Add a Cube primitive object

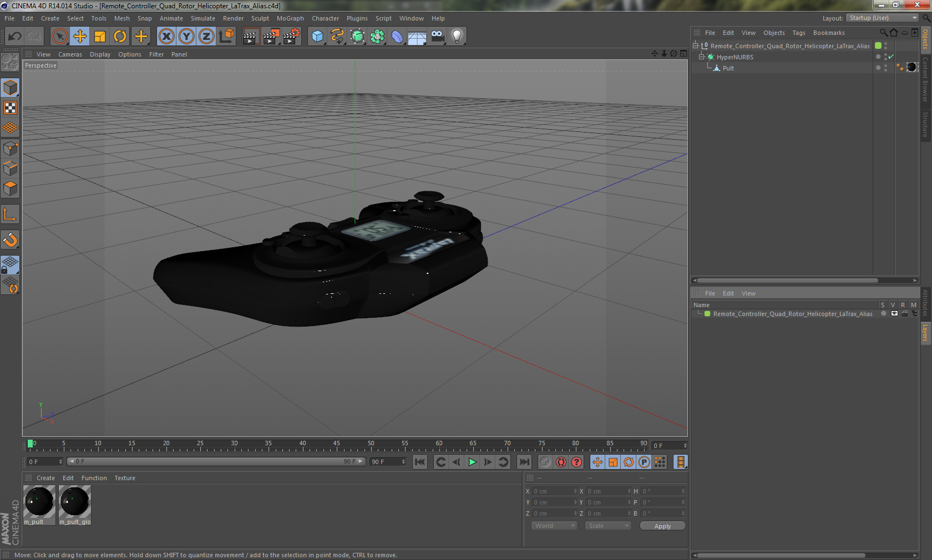(317, 37)
